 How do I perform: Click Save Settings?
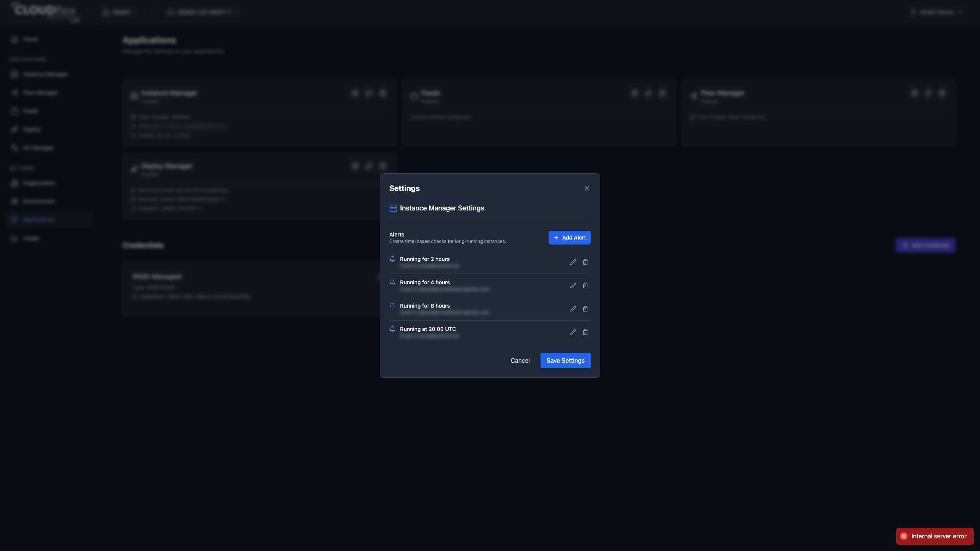pyautogui.click(x=565, y=360)
